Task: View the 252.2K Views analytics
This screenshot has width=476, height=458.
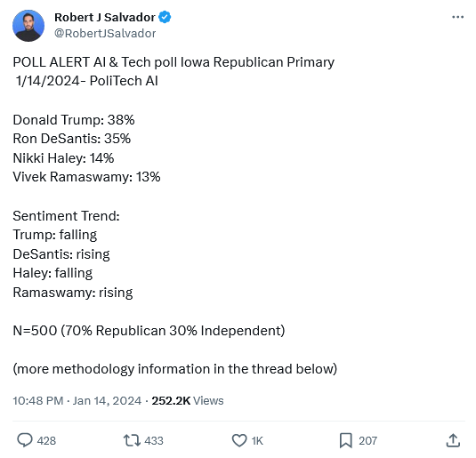Action: 188,400
